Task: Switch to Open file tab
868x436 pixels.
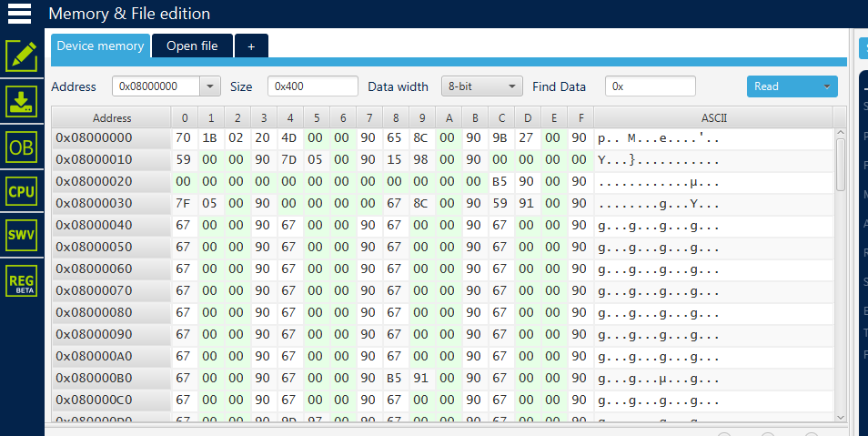Action: click(x=192, y=46)
